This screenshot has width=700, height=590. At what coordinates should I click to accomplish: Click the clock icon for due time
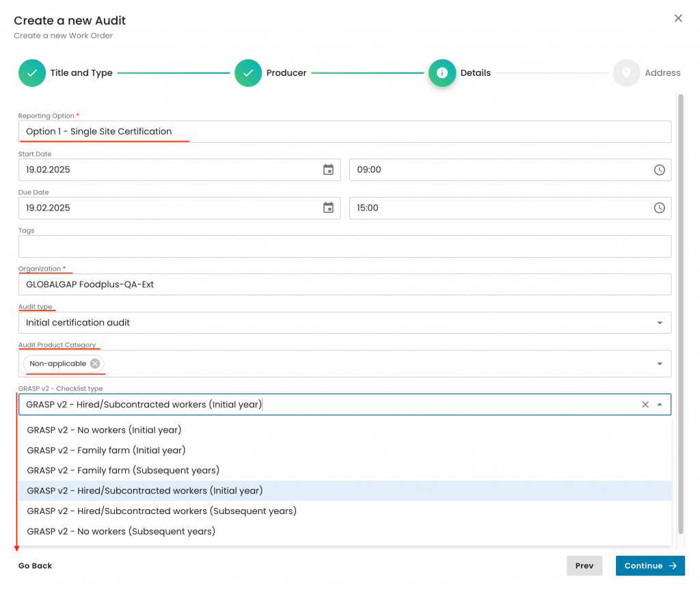(x=659, y=208)
